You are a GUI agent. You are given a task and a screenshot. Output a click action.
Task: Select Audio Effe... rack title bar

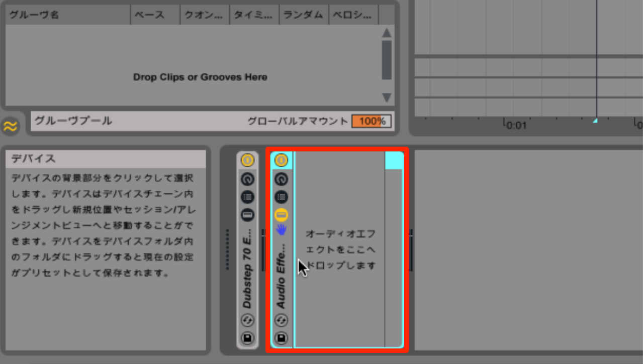tap(281, 276)
